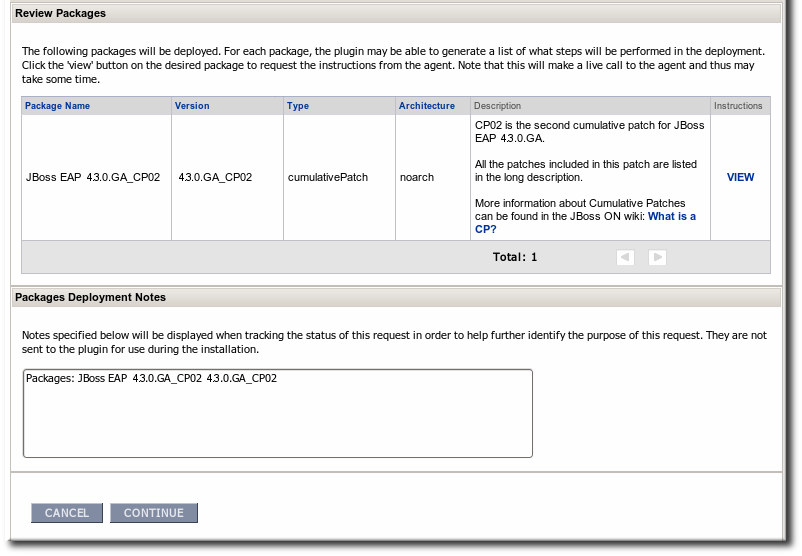
Task: Sort table by Package Name column
Action: (57, 106)
